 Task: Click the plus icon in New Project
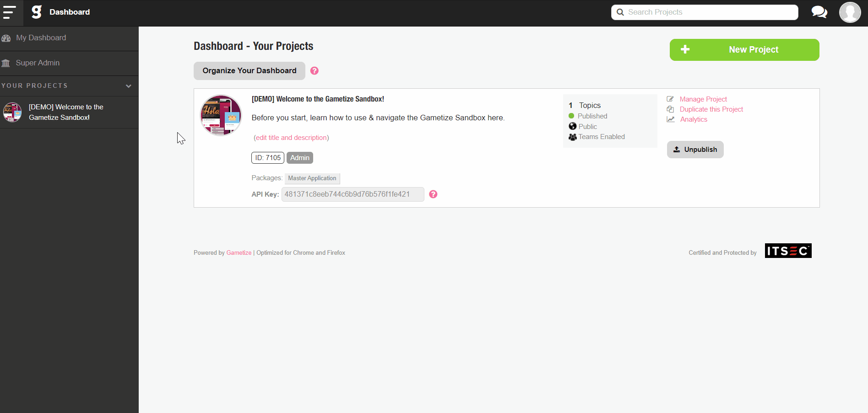(685, 49)
